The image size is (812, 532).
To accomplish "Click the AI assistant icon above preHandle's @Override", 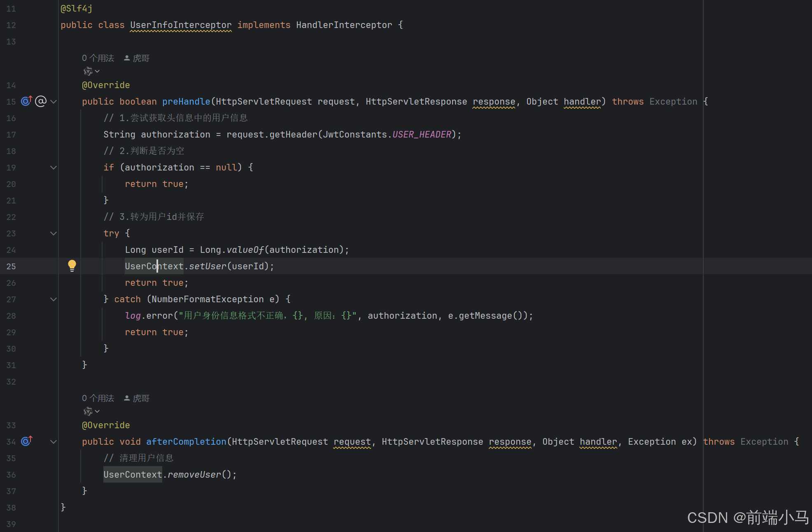I will pos(88,72).
